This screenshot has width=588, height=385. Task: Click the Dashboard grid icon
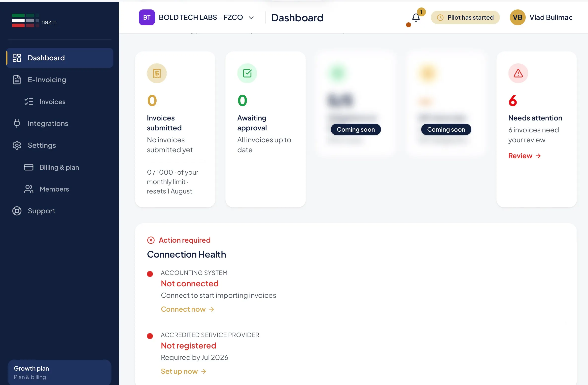pyautogui.click(x=17, y=58)
